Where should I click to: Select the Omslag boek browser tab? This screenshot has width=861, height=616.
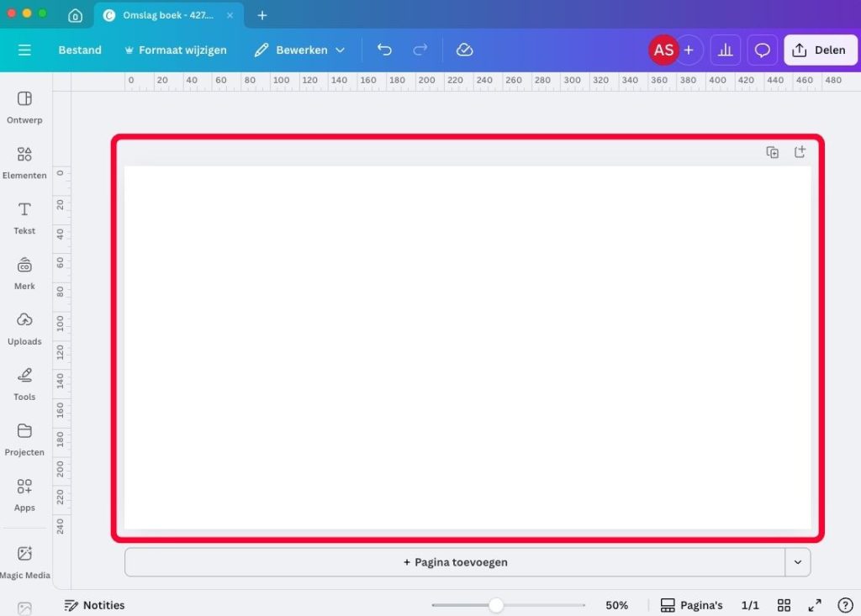pyautogui.click(x=164, y=15)
